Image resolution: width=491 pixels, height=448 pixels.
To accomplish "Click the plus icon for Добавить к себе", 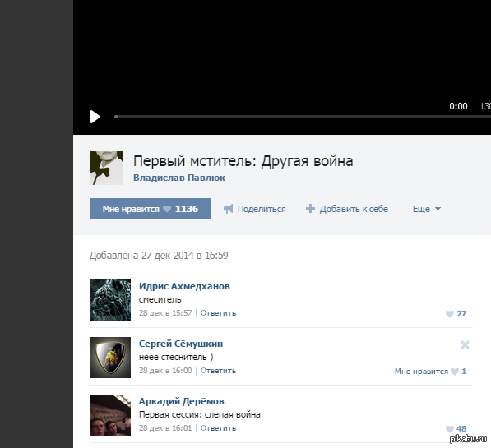I will (x=310, y=209).
